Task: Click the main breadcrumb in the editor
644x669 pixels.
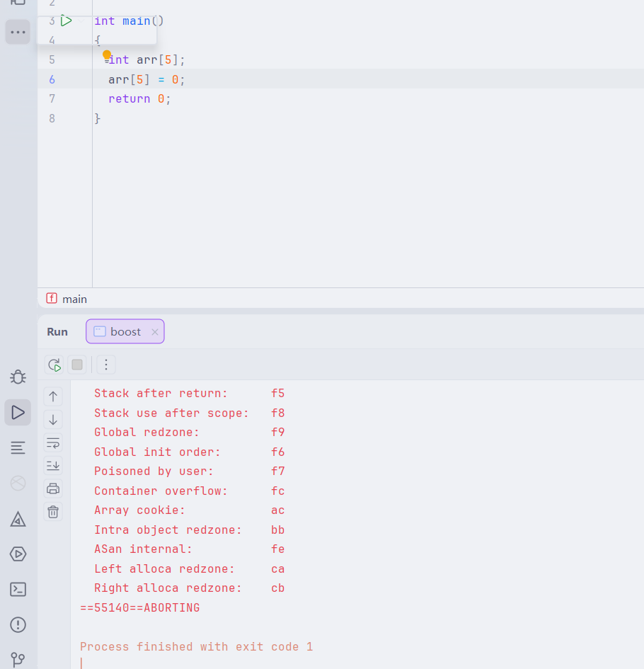Action: pyautogui.click(x=74, y=299)
